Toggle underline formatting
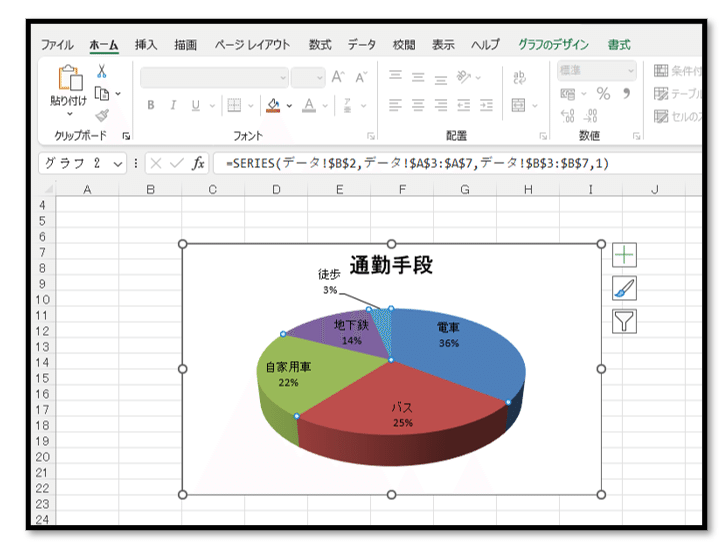The height and width of the screenshot is (546, 722). click(x=196, y=105)
